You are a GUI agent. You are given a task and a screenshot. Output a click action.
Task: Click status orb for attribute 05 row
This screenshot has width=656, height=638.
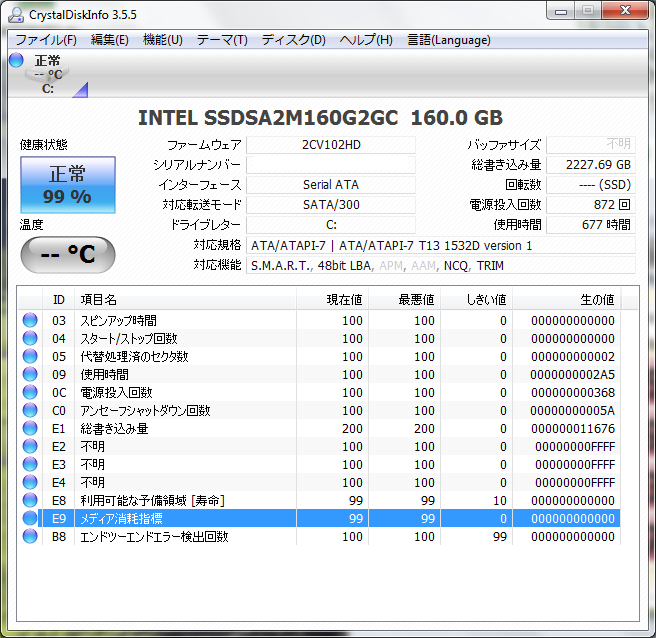(x=30, y=356)
